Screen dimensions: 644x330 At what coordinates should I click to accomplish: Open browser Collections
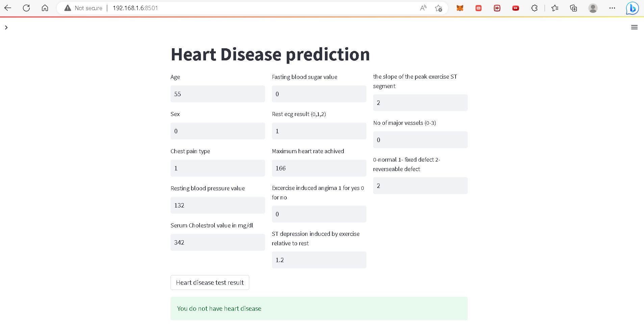pyautogui.click(x=573, y=8)
